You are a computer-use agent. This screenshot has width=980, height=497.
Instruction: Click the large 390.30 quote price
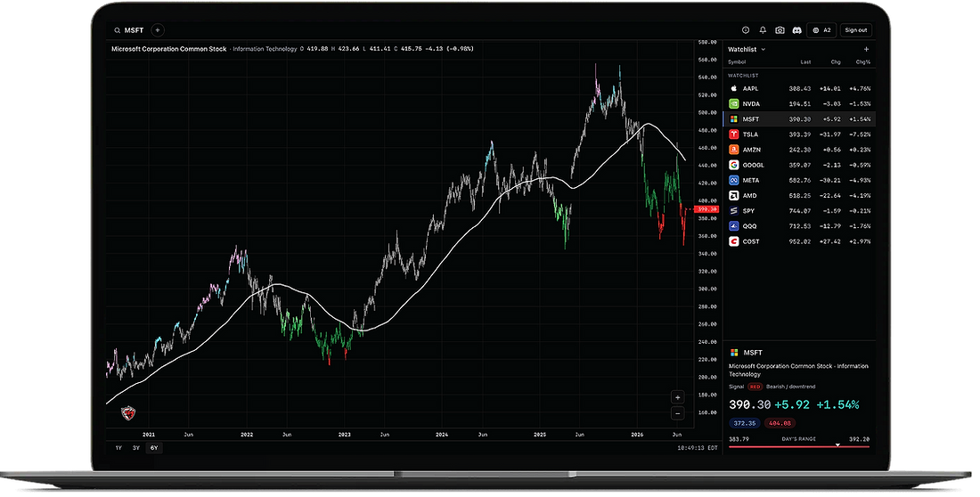pyautogui.click(x=749, y=405)
